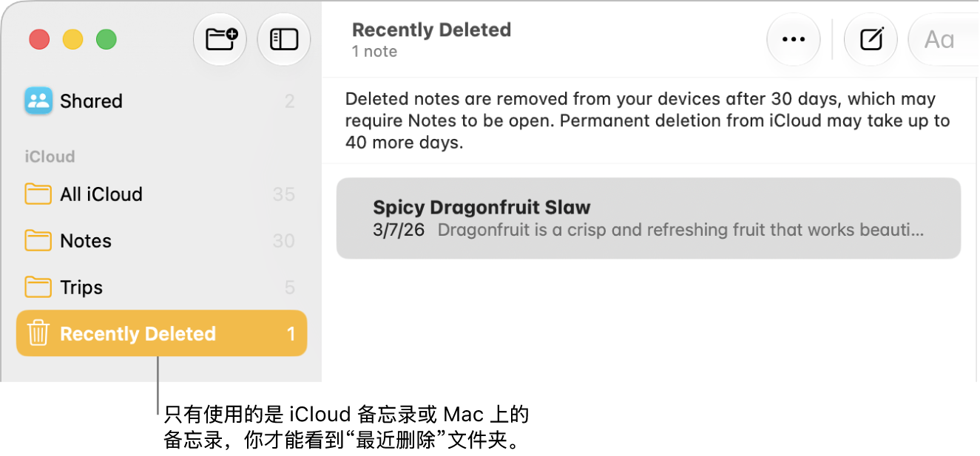Open the Spicy Dragonfruit Slaw note
The height and width of the screenshot is (456, 980).
[x=649, y=218]
